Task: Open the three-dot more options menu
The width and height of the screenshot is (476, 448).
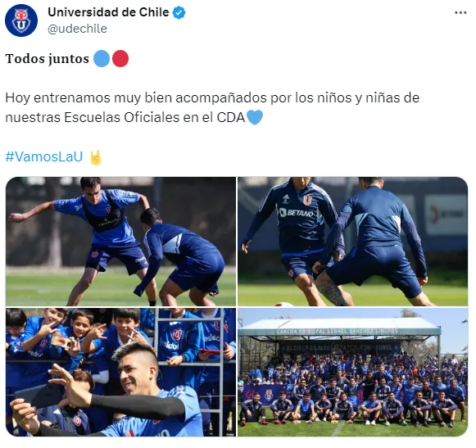Action: point(460,13)
